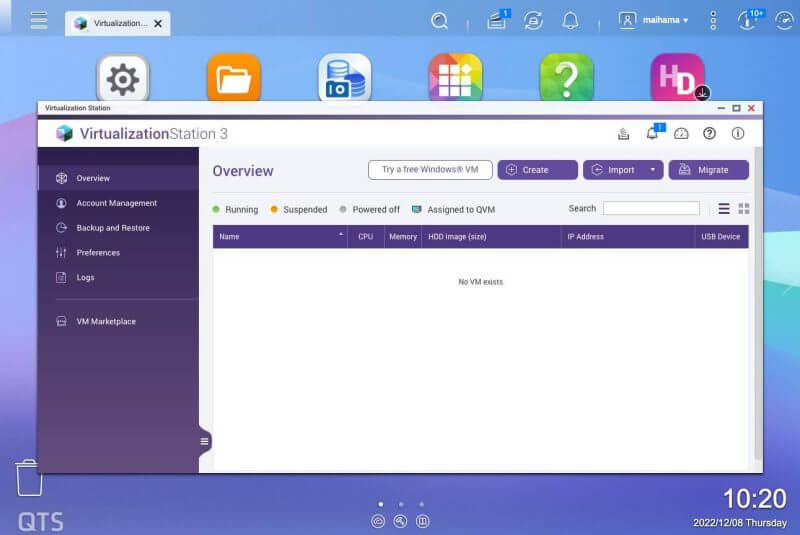The height and width of the screenshot is (535, 800).
Task: Open Virtualization Station about info icon
Action: click(x=738, y=134)
